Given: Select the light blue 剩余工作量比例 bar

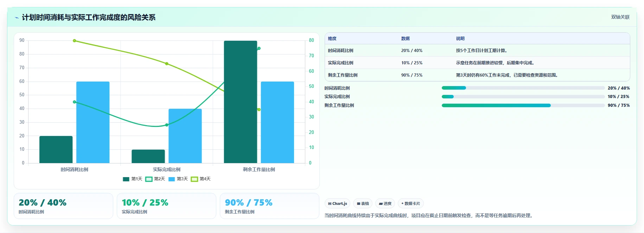Looking at the screenshot, I should (278, 122).
